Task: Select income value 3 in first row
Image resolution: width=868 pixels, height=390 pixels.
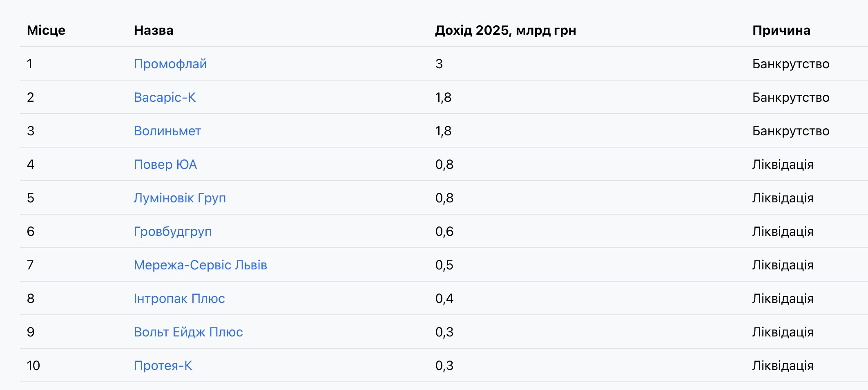Action: tap(439, 64)
